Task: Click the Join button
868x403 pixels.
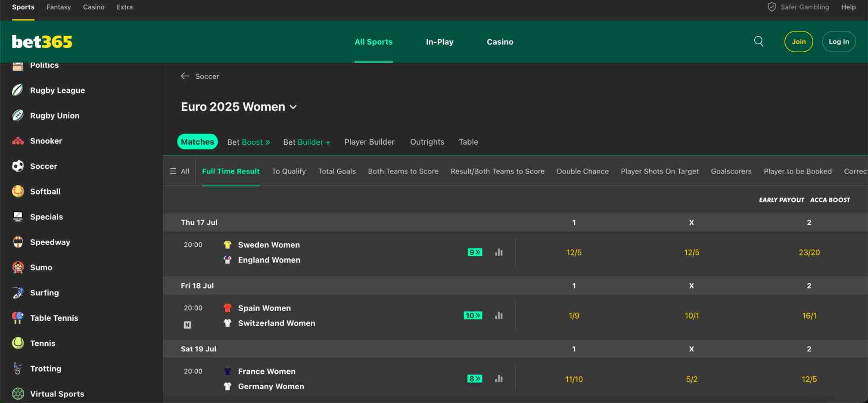Action: pos(799,42)
